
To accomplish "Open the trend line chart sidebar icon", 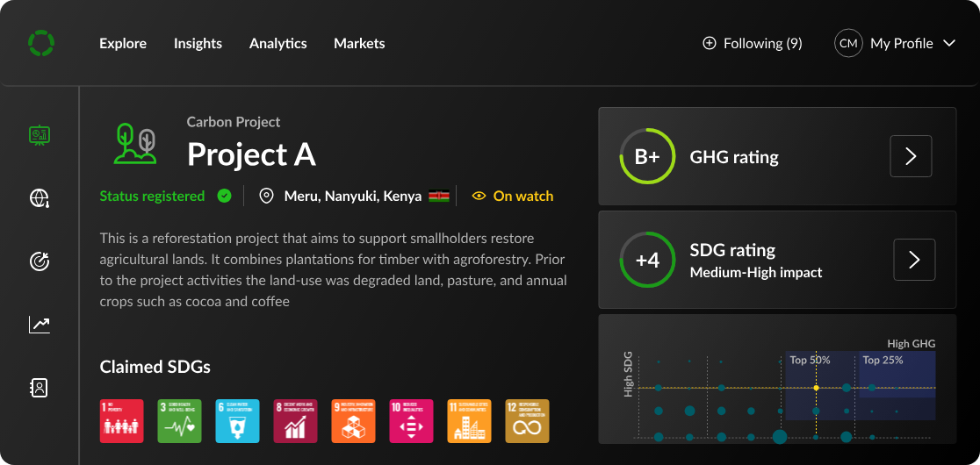I will [40, 325].
